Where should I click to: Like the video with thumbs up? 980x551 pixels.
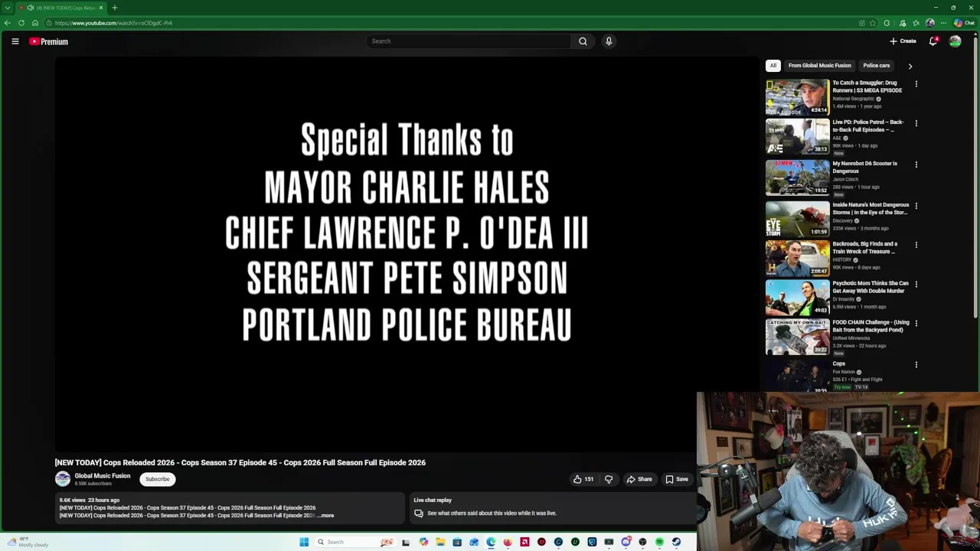pyautogui.click(x=583, y=479)
